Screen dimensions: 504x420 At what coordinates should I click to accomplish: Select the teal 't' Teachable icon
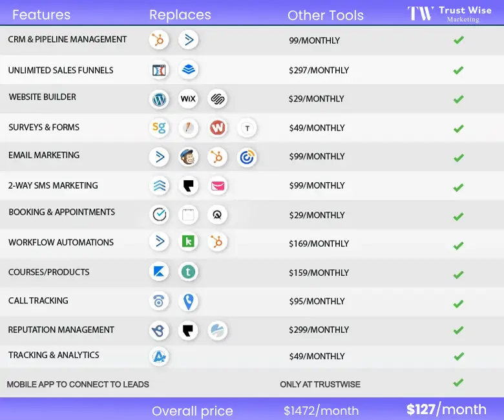pos(188,272)
